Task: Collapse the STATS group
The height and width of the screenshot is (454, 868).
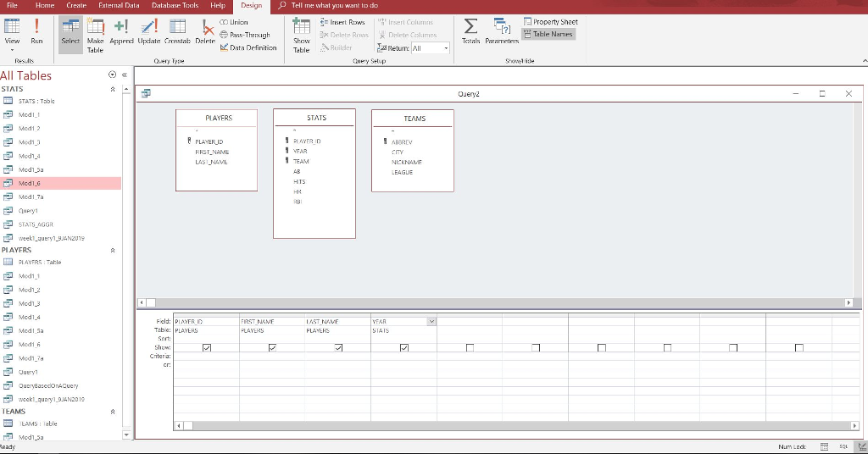Action: pos(113,89)
